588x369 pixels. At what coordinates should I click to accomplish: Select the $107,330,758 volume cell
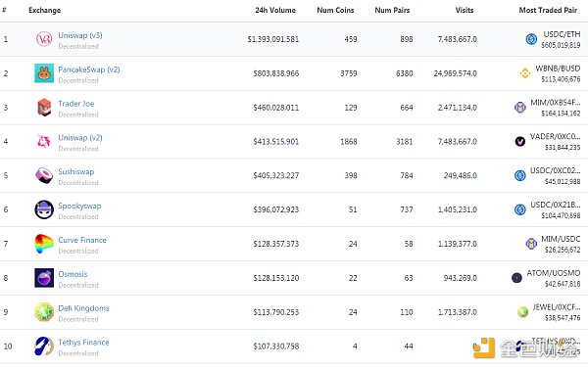(x=276, y=346)
